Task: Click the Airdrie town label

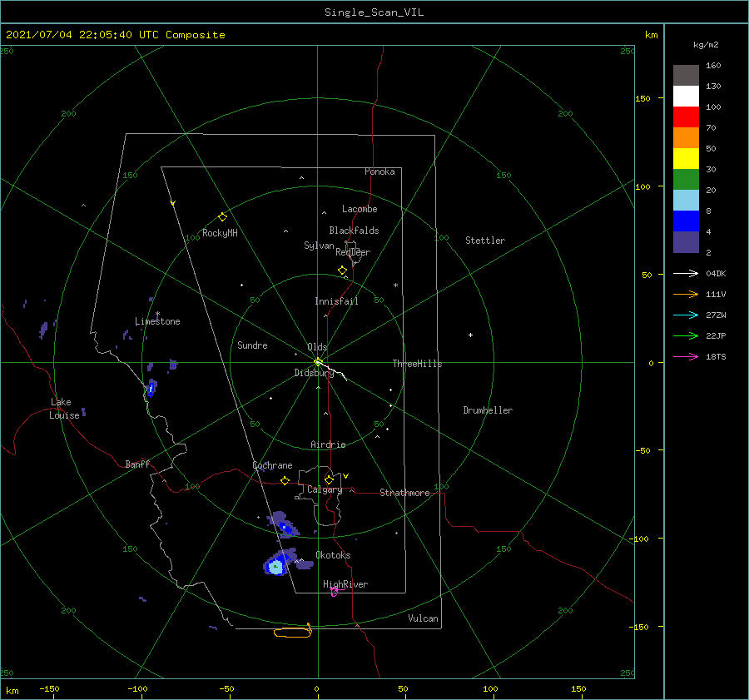Action: [x=328, y=444]
